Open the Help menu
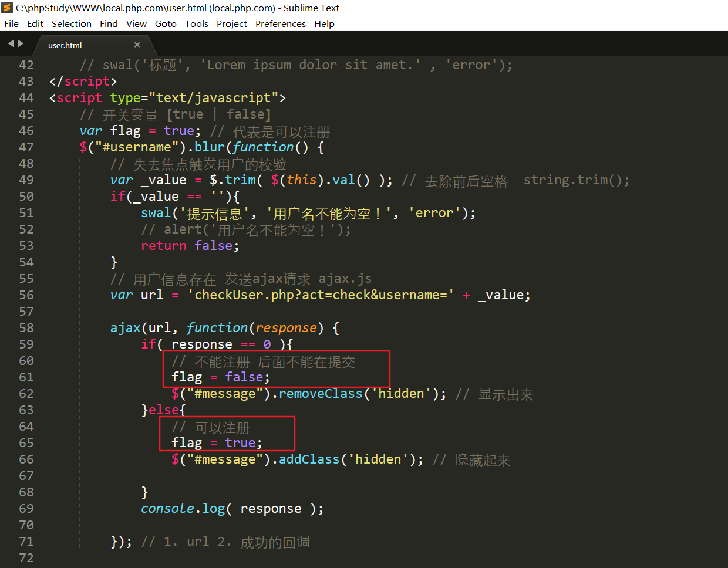The height and width of the screenshot is (568, 728). click(x=324, y=24)
